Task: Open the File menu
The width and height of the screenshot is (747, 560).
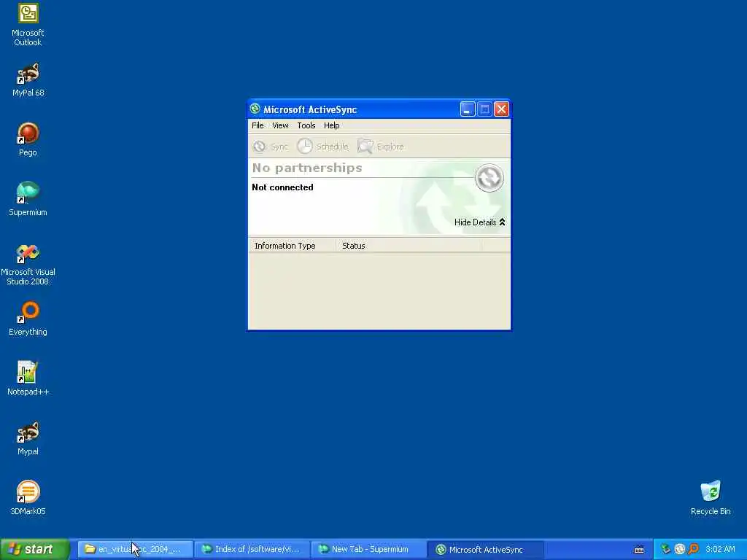Action: (x=258, y=125)
